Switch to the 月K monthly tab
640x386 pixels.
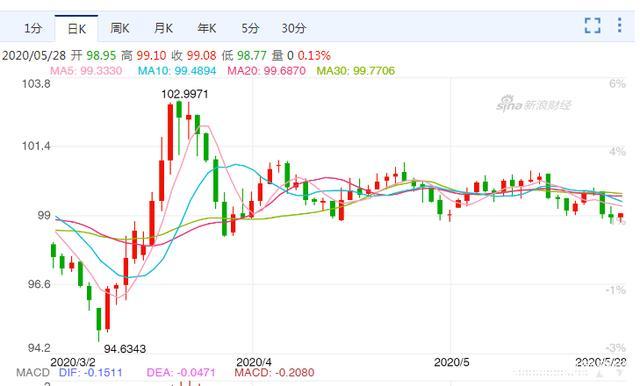point(163,29)
